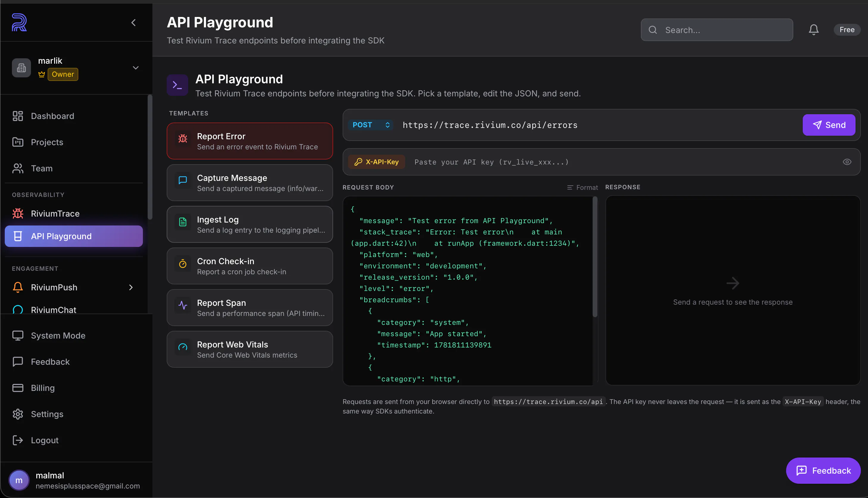Click the Free plan badge
Screen dimensions: 868x498
coord(847,30)
